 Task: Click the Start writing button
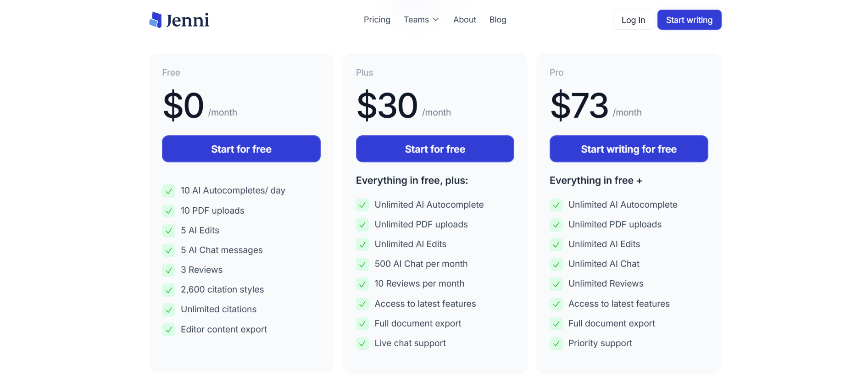click(689, 20)
